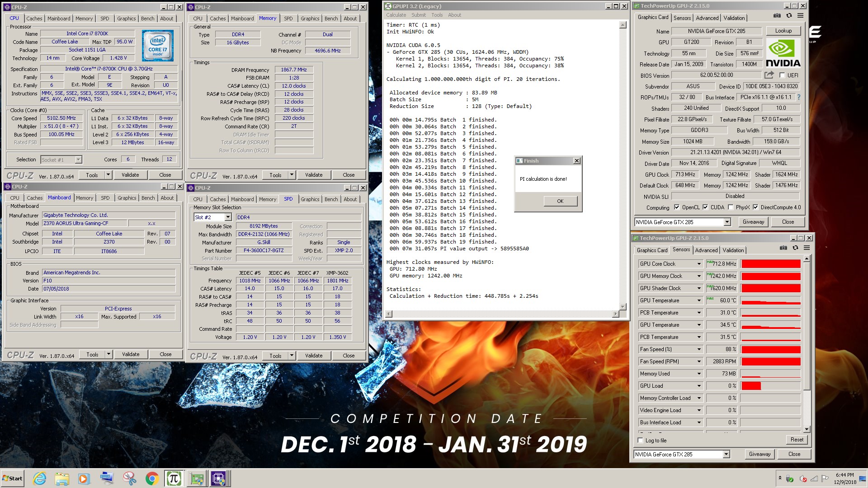
Task: Click GPUPI horizontal scrollbar right arrow
Action: click(x=615, y=314)
